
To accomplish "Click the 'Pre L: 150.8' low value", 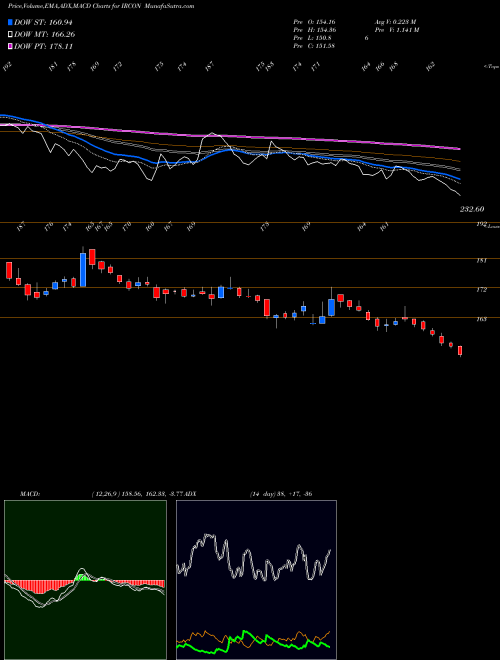I will [x=312, y=38].
